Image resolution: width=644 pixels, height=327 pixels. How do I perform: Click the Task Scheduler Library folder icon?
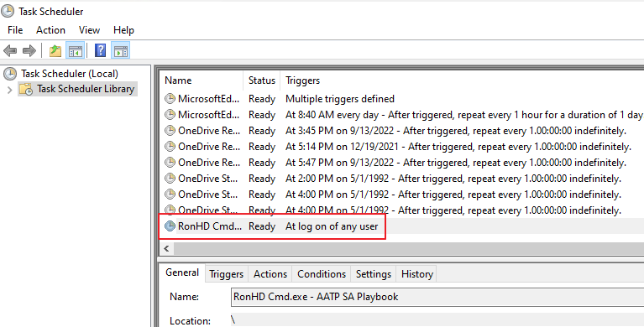point(26,89)
